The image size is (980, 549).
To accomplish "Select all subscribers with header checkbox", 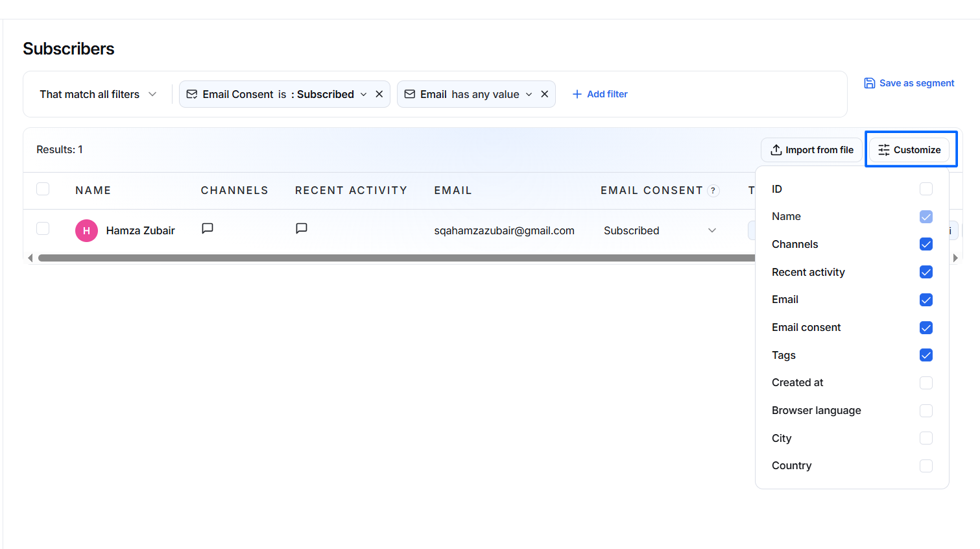I will point(43,189).
